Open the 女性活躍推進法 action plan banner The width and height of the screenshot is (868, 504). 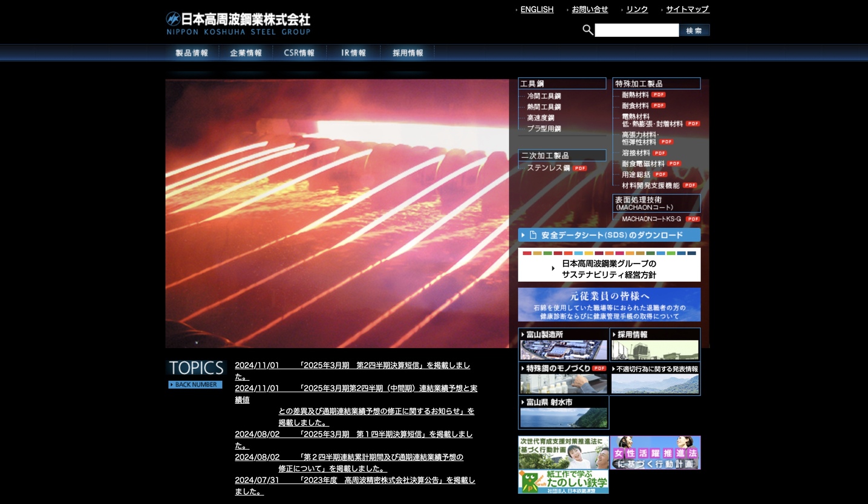[x=655, y=453]
